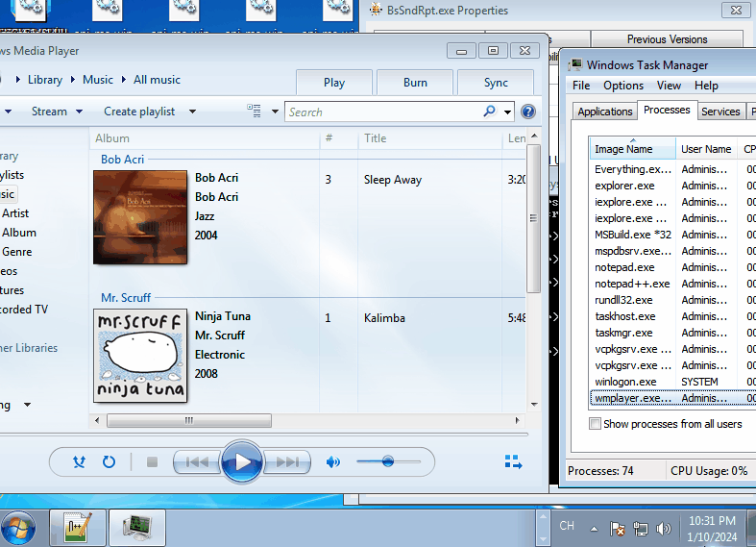
Task: Select Album in navigation pane
Action: click(x=19, y=233)
